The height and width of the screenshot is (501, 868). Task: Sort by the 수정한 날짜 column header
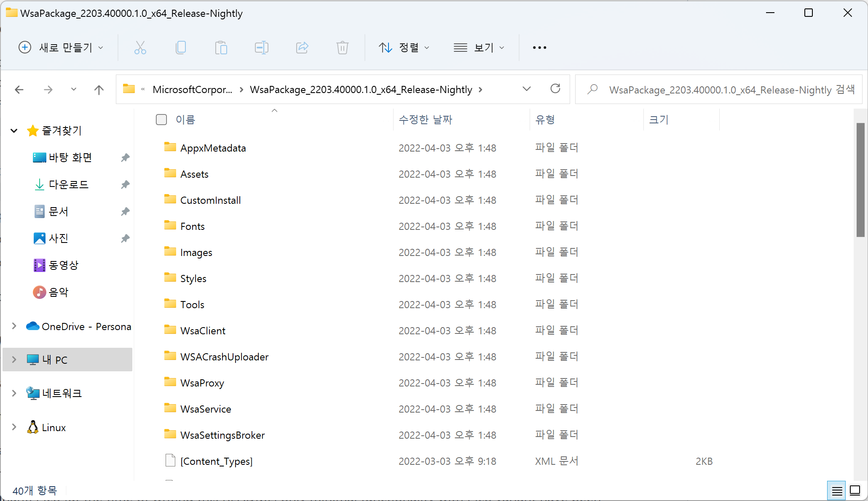tap(425, 120)
